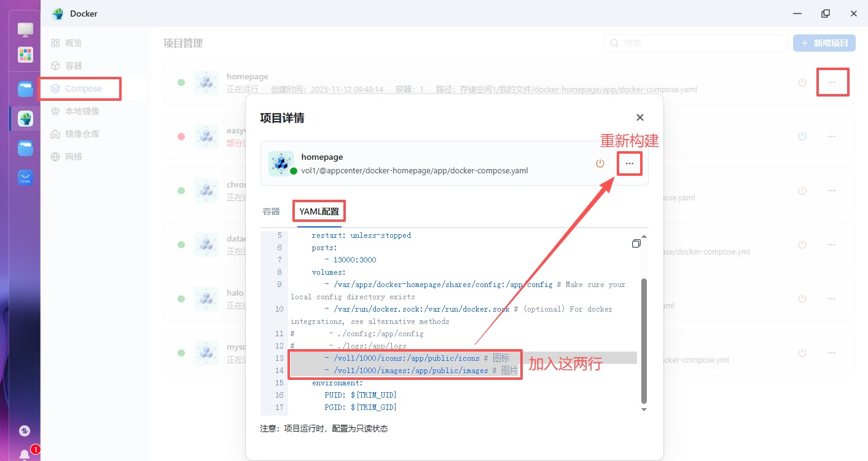
Task: Open the more options menu for homepage in dialog
Action: [x=629, y=164]
